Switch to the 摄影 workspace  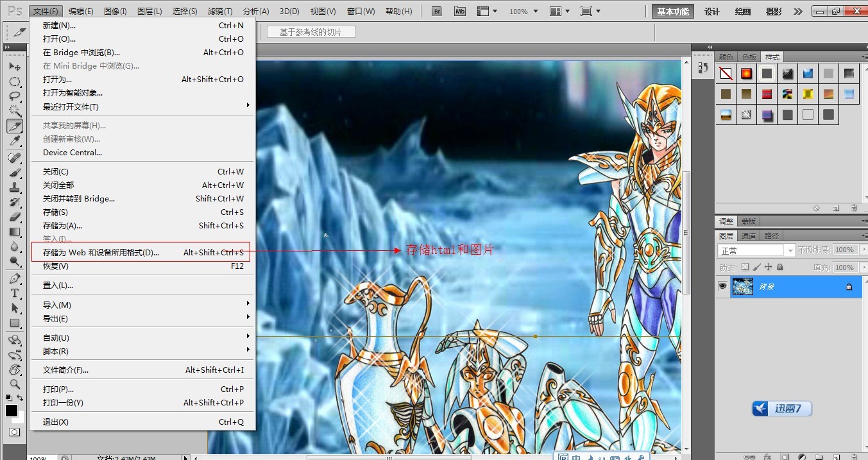pyautogui.click(x=774, y=12)
